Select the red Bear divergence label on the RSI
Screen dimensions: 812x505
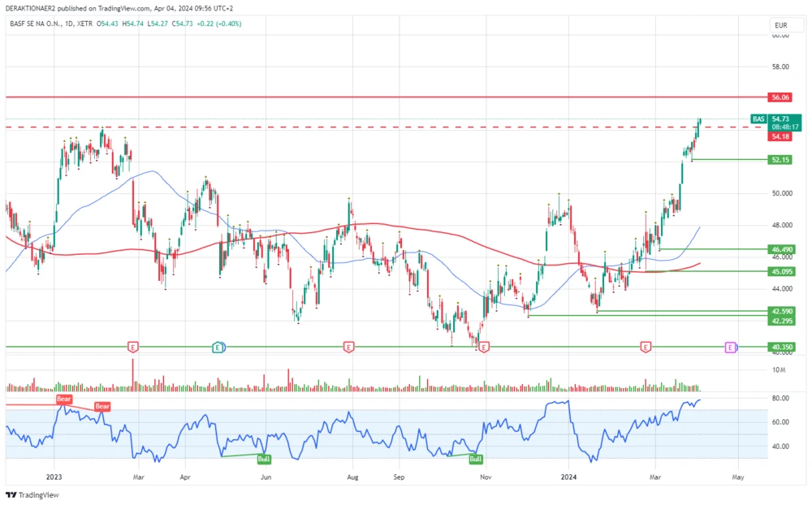(x=63, y=399)
